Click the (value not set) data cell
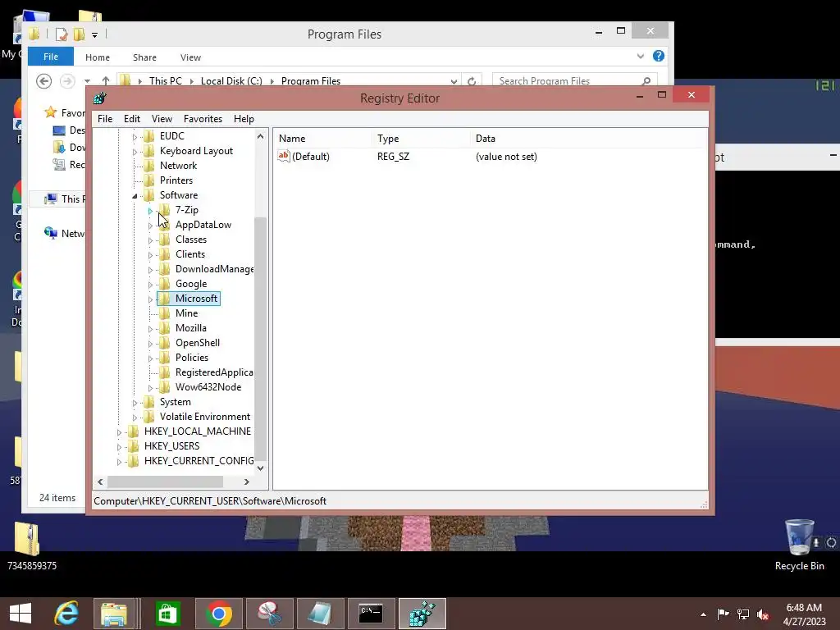This screenshot has height=630, width=840. (x=506, y=157)
